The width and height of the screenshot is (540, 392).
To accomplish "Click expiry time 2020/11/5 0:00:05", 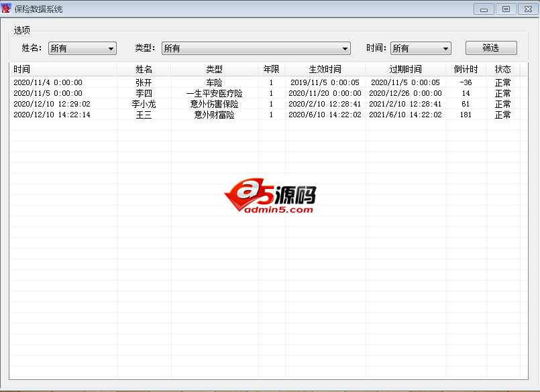I will pos(406,82).
